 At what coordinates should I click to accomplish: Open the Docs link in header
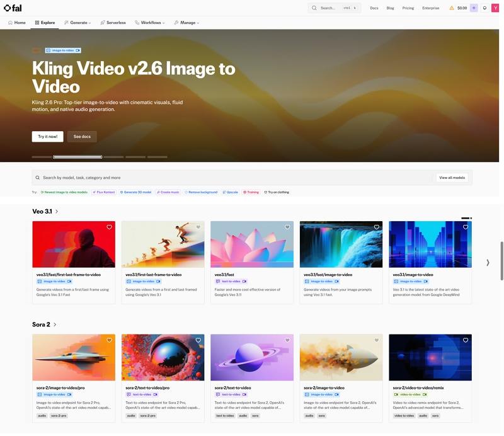[374, 8]
